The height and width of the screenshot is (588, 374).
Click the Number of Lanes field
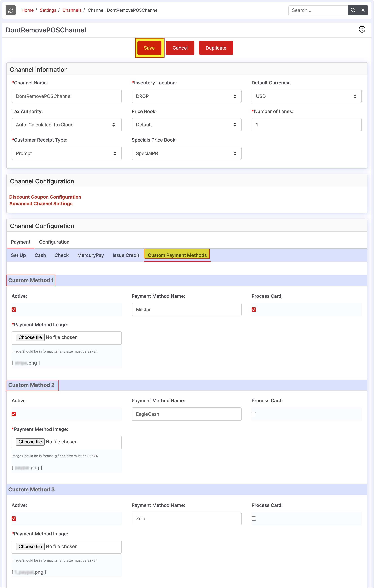306,125
